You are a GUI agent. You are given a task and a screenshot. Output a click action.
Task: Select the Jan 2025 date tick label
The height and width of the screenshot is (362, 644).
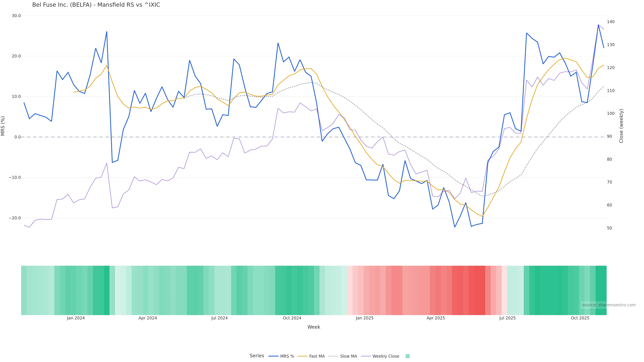(x=364, y=318)
